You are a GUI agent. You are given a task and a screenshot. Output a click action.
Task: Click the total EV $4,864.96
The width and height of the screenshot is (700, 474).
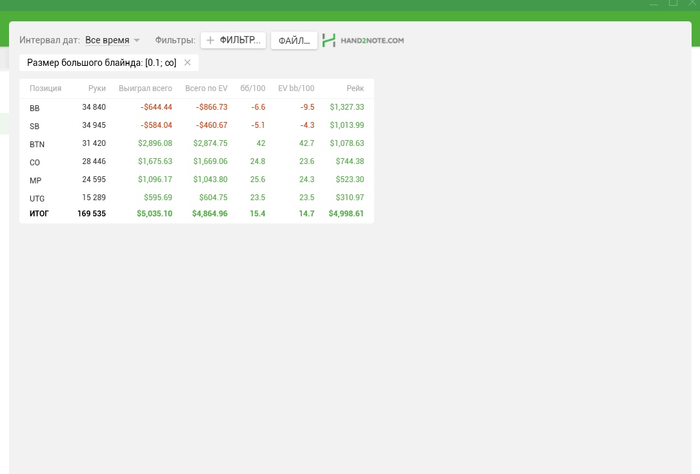(210, 214)
